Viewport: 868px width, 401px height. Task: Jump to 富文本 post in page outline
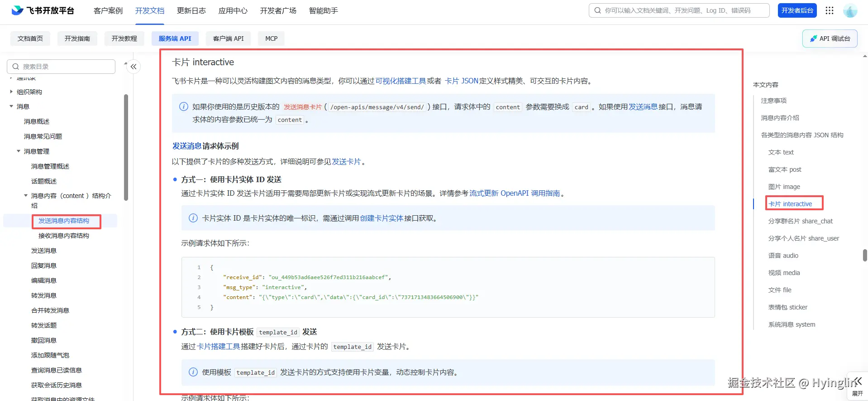(785, 169)
